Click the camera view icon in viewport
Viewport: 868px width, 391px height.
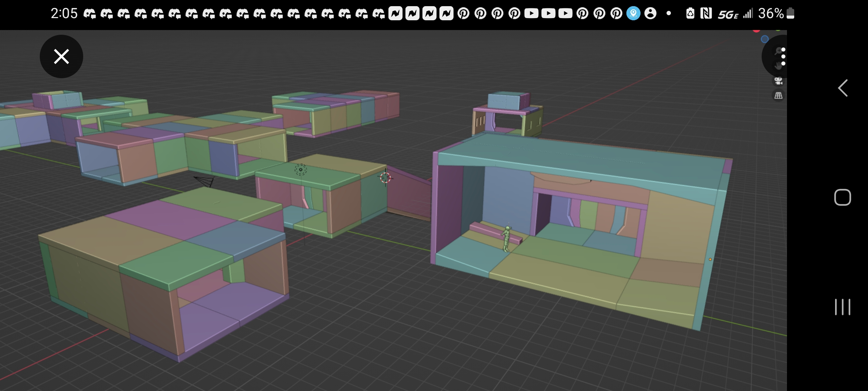[778, 81]
